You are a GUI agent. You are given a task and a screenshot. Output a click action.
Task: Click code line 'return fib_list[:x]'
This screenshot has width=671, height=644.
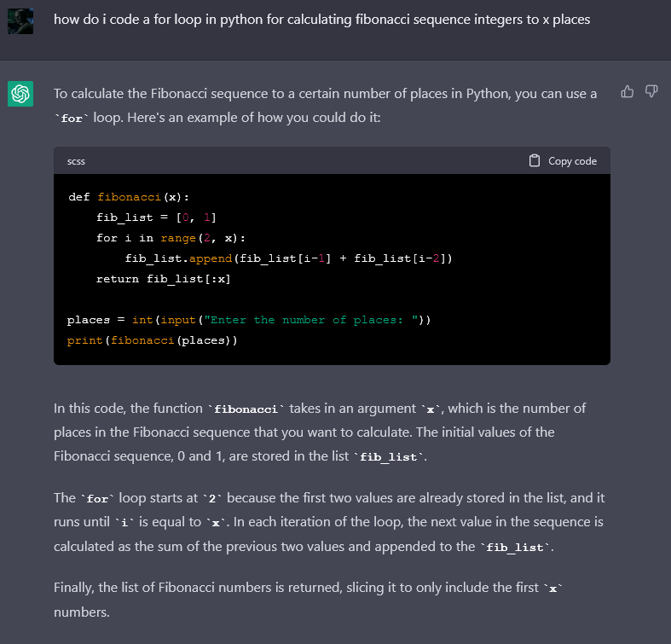coord(164,279)
